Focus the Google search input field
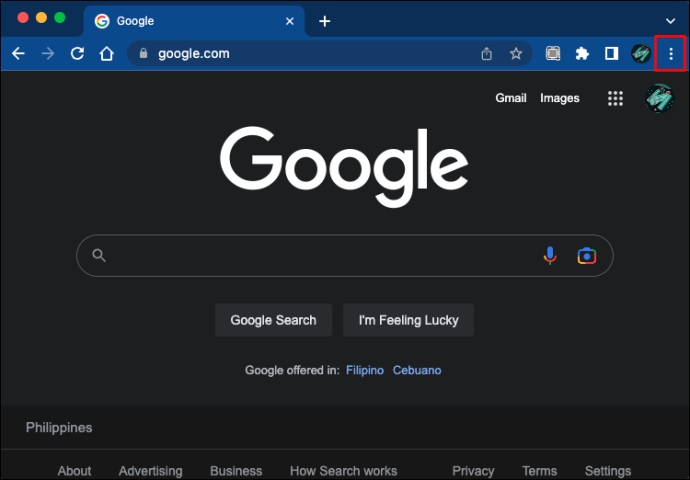690x480 pixels. point(321,256)
